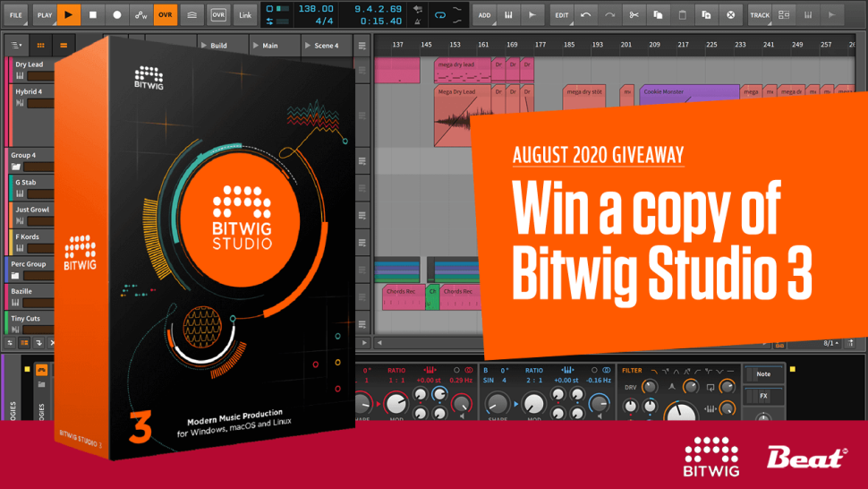Click the low-pass filter shape icon
The width and height of the screenshot is (868, 489).
coord(654,371)
